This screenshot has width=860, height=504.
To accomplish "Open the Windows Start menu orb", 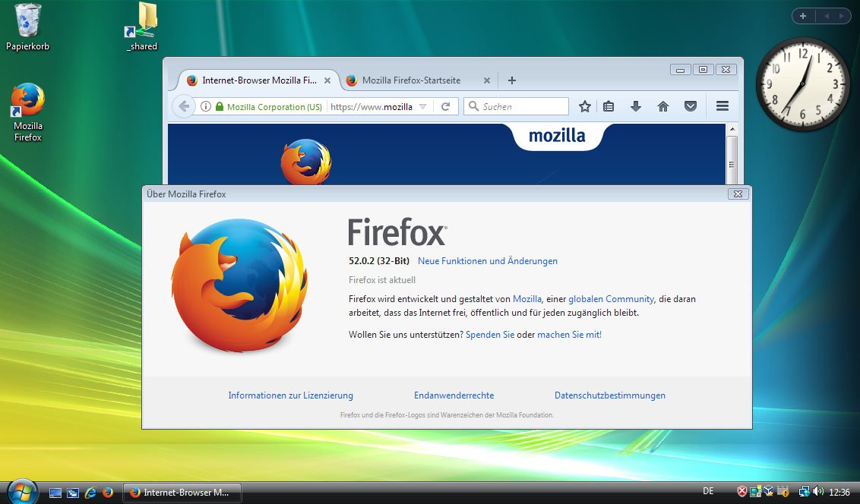I will point(23,491).
